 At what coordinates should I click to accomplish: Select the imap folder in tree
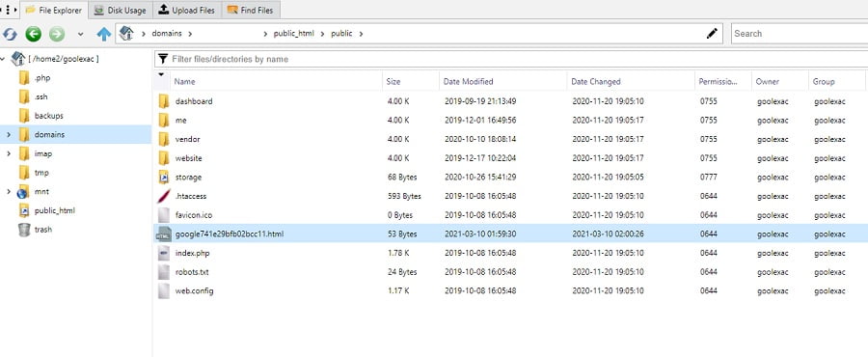43,153
